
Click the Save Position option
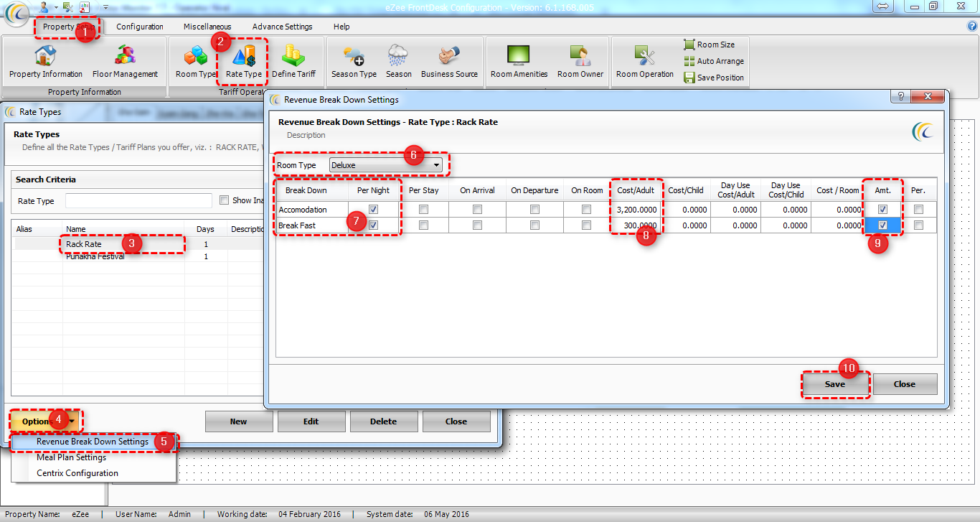[x=715, y=78]
